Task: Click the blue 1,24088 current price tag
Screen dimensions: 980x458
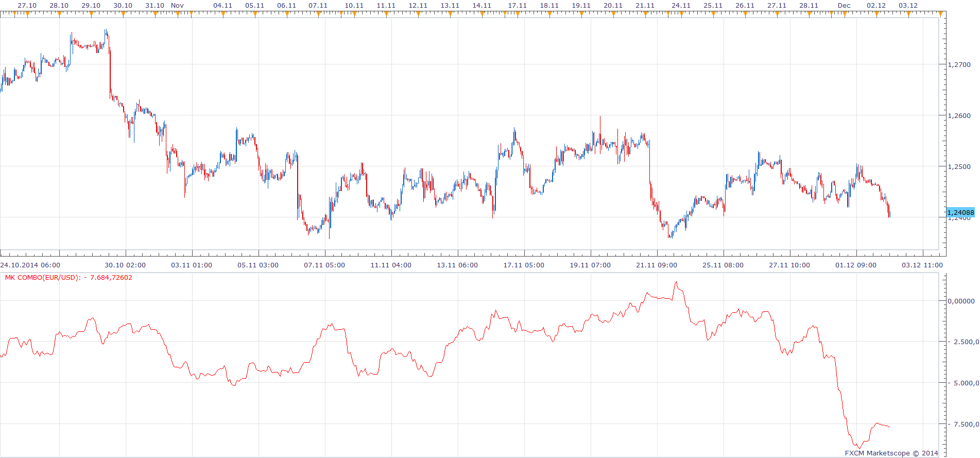Action: click(960, 212)
